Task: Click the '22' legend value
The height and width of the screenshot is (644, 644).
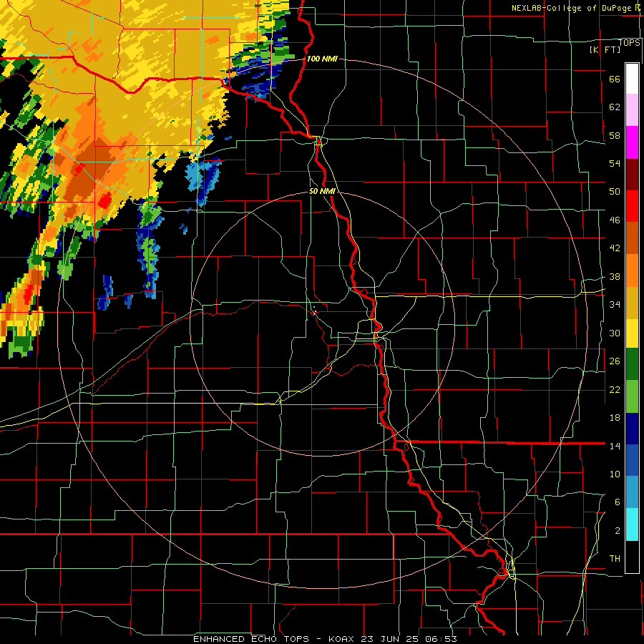Action: (x=615, y=390)
